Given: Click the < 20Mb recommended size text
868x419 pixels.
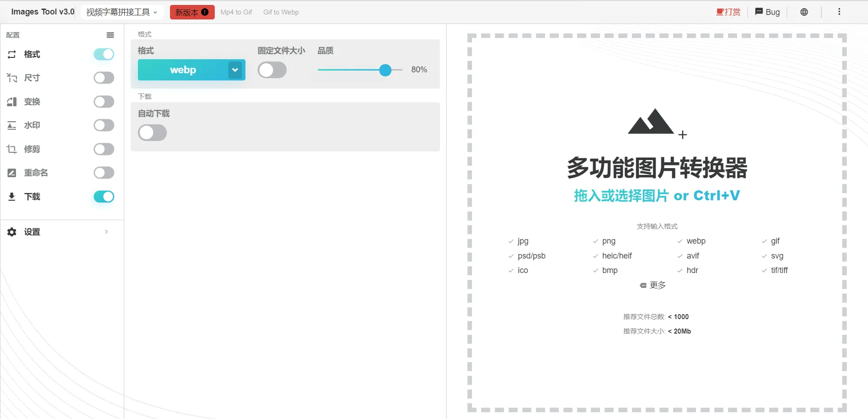Looking at the screenshot, I should [679, 331].
